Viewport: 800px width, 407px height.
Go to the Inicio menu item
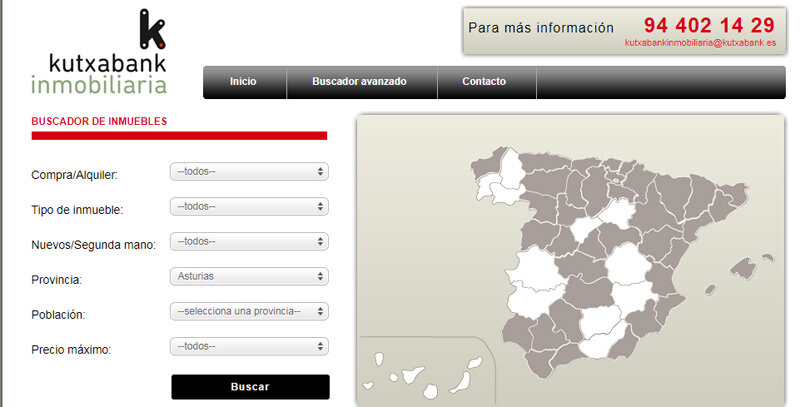(x=243, y=82)
